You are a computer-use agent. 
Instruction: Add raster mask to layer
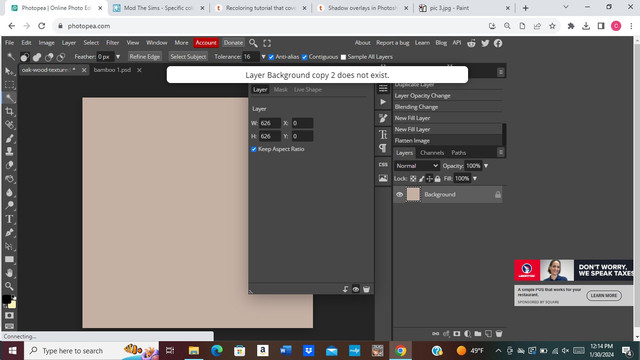457,334
